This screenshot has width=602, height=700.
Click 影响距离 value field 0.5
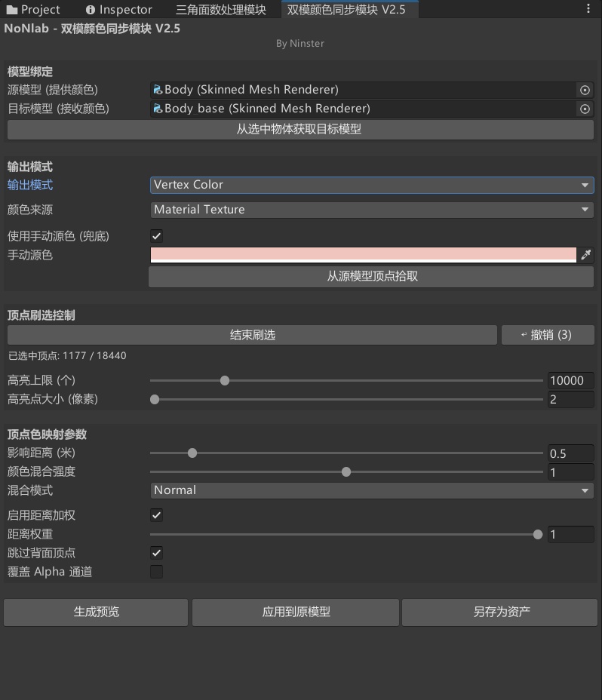coord(571,453)
